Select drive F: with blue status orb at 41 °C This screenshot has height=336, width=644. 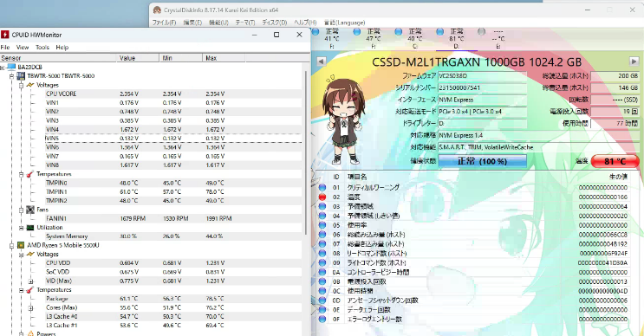(x=327, y=38)
